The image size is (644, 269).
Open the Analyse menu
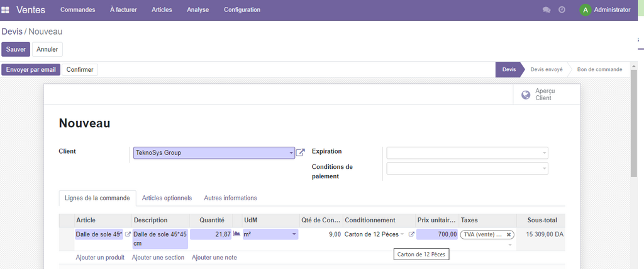(x=197, y=10)
